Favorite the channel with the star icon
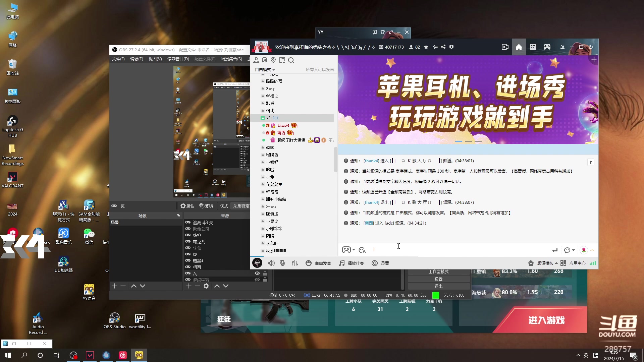644x362 pixels. pos(426,47)
